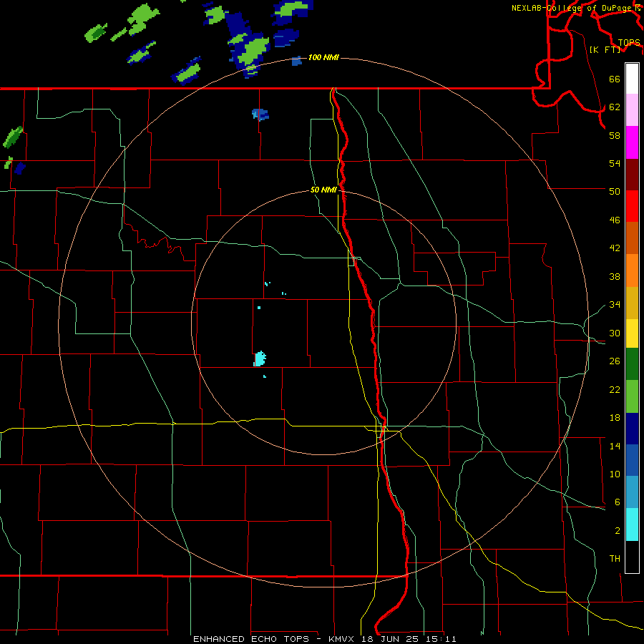Screen dimensions: 644x644
Task: Click the legend value 10
Action: (615, 474)
